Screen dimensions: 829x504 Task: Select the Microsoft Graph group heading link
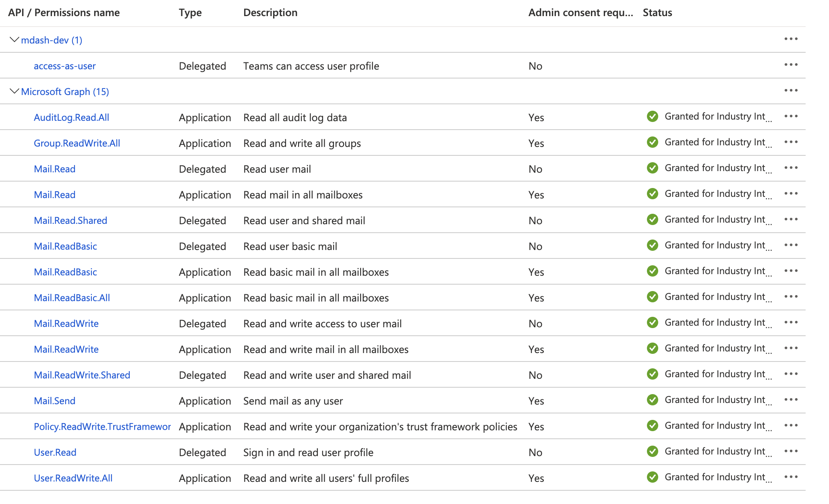(65, 91)
